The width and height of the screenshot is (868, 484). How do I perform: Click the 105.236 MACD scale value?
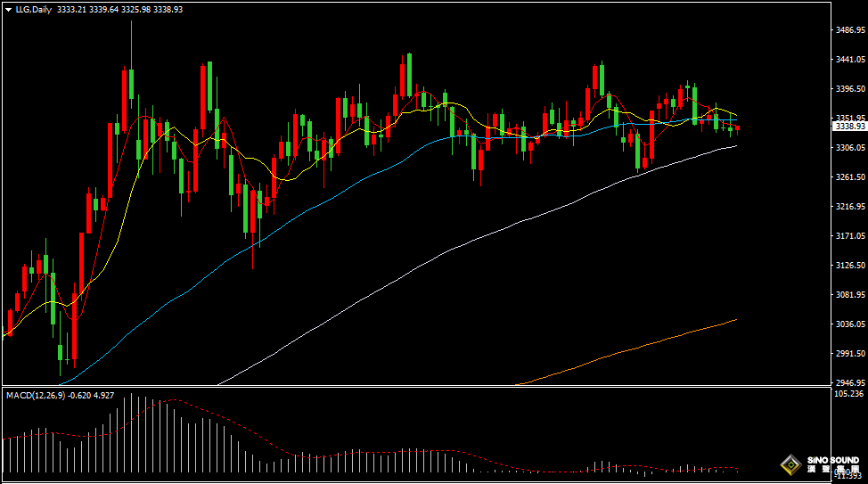pyautogui.click(x=848, y=394)
